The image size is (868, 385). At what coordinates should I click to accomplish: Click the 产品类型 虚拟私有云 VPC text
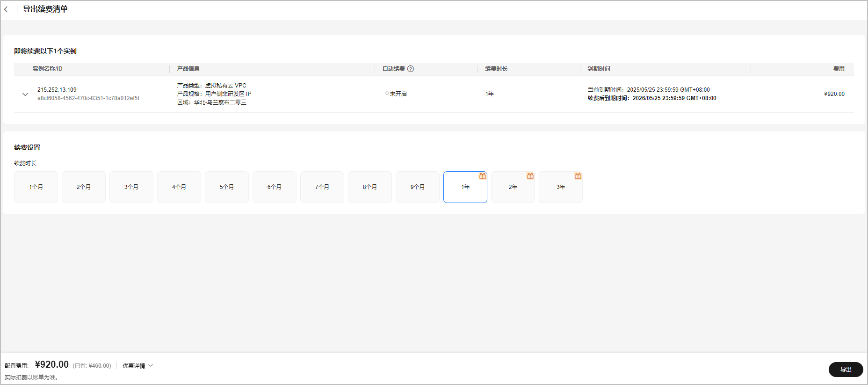click(212, 86)
